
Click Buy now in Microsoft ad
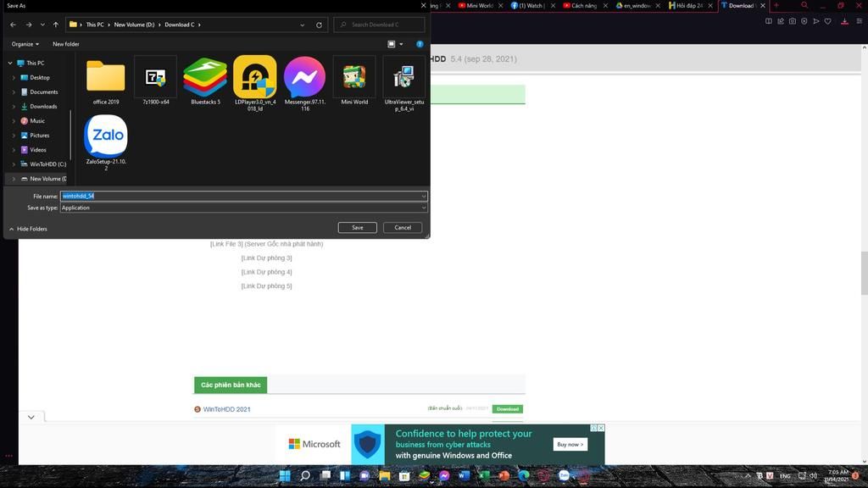[570, 444]
